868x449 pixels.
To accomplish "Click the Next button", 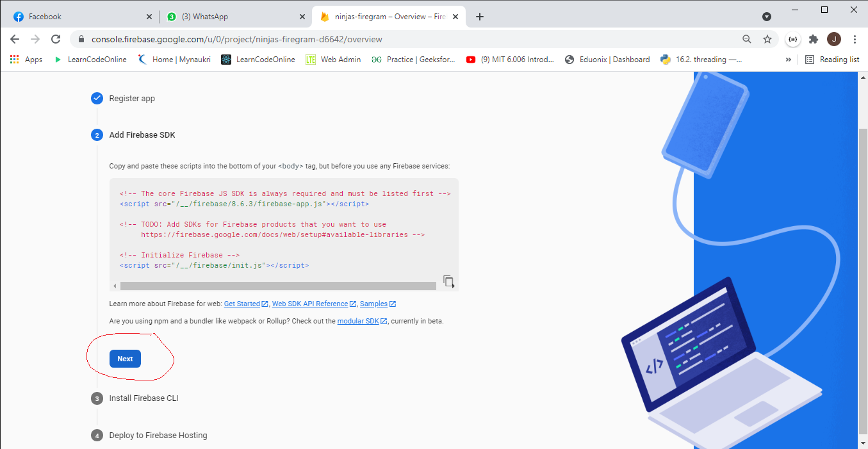I will (125, 359).
